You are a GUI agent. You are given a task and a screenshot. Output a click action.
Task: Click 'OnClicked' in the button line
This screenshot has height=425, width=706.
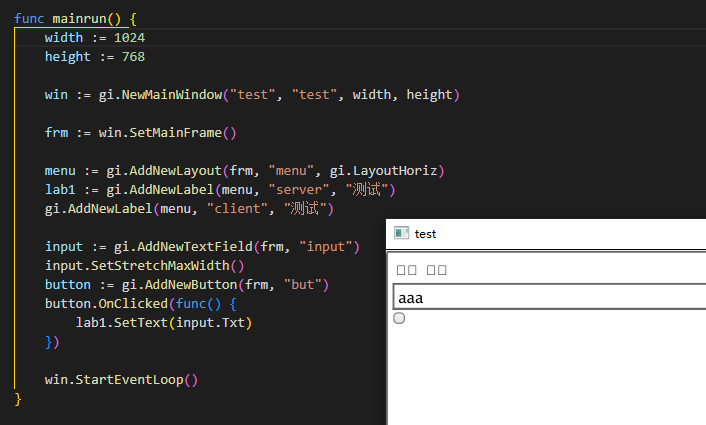(x=133, y=304)
